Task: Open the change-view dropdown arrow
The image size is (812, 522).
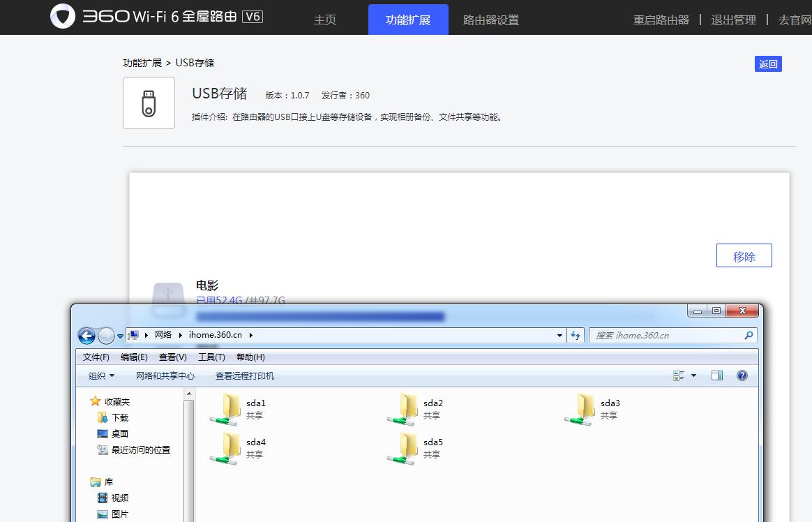Action: [x=693, y=375]
